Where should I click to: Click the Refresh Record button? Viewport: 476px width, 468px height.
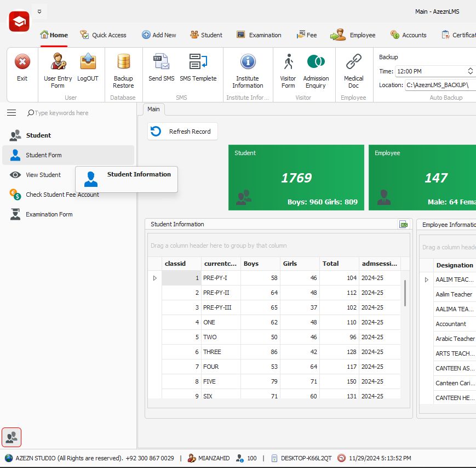(x=182, y=132)
